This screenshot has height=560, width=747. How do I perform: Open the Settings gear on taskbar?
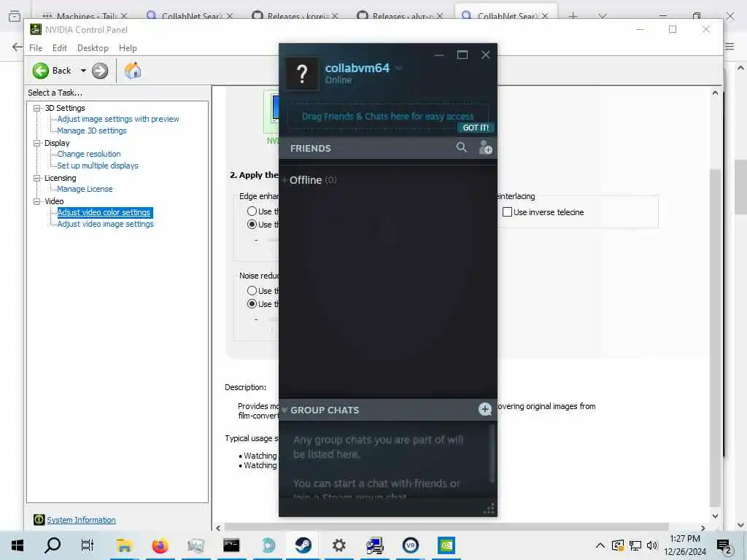pos(338,545)
